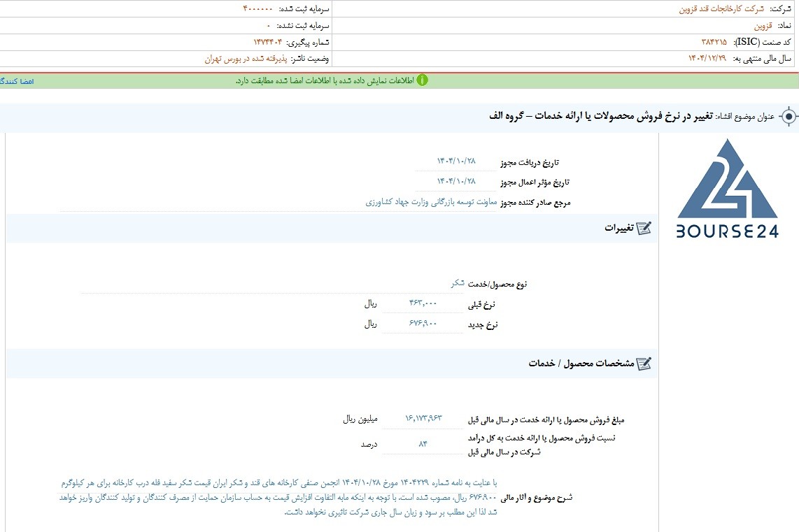Click the prior-year sales amount field

(x=423, y=419)
